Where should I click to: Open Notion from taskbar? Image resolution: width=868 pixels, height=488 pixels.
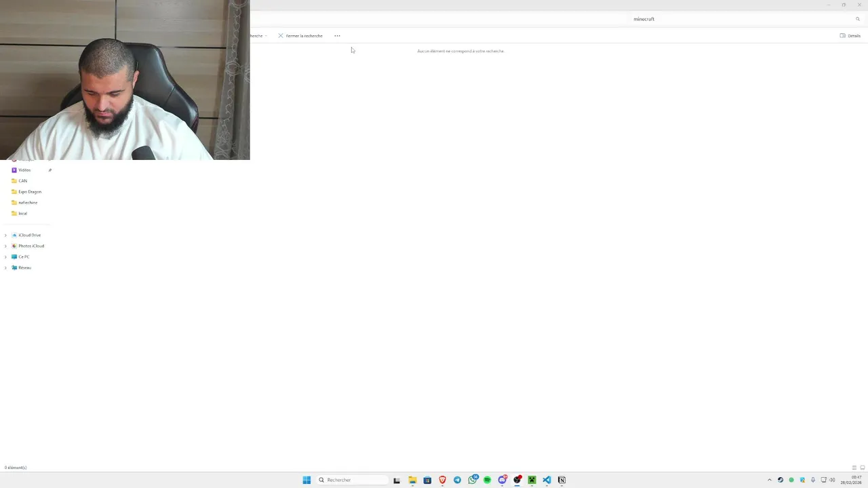[x=561, y=480]
